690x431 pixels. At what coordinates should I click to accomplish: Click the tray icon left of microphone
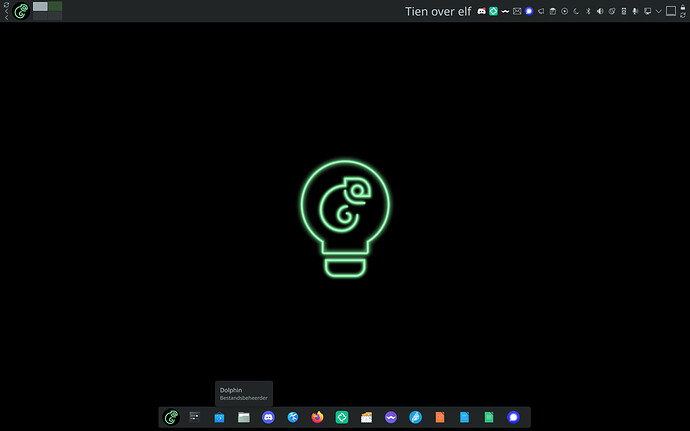624,11
